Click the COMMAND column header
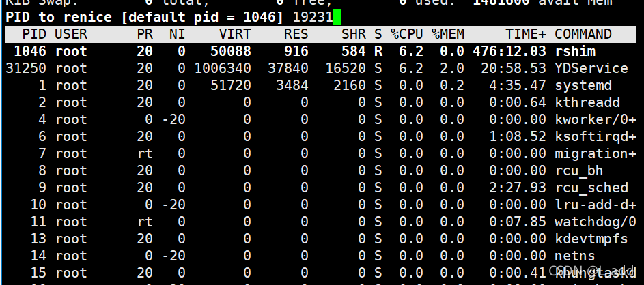 [x=583, y=34]
